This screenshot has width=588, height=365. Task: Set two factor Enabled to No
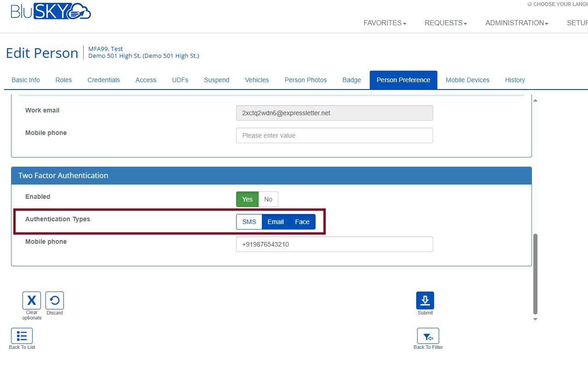(268, 199)
